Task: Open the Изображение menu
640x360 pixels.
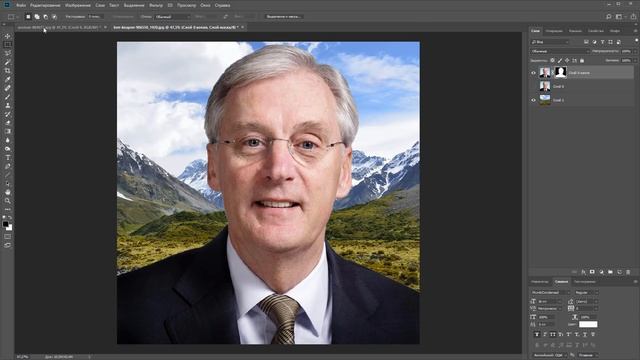Action: click(x=78, y=5)
